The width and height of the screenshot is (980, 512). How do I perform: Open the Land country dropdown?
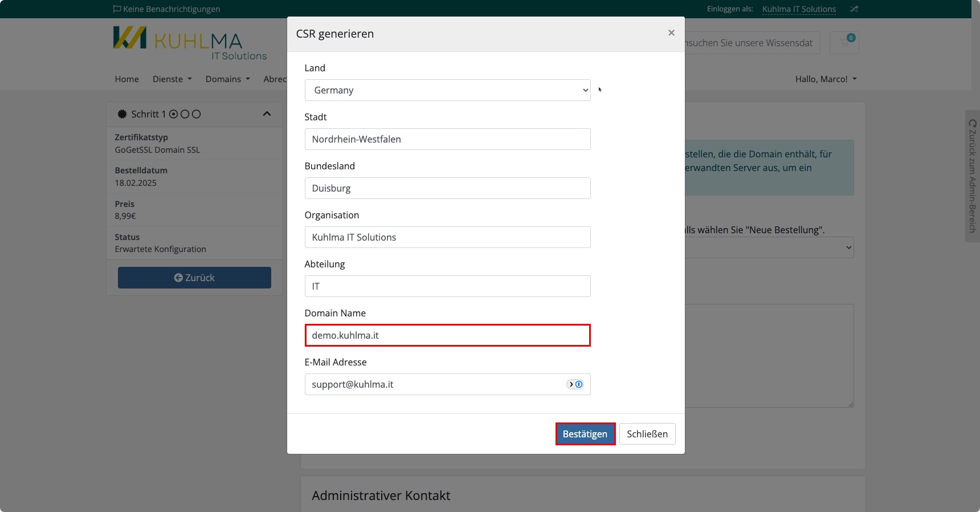[x=447, y=90]
